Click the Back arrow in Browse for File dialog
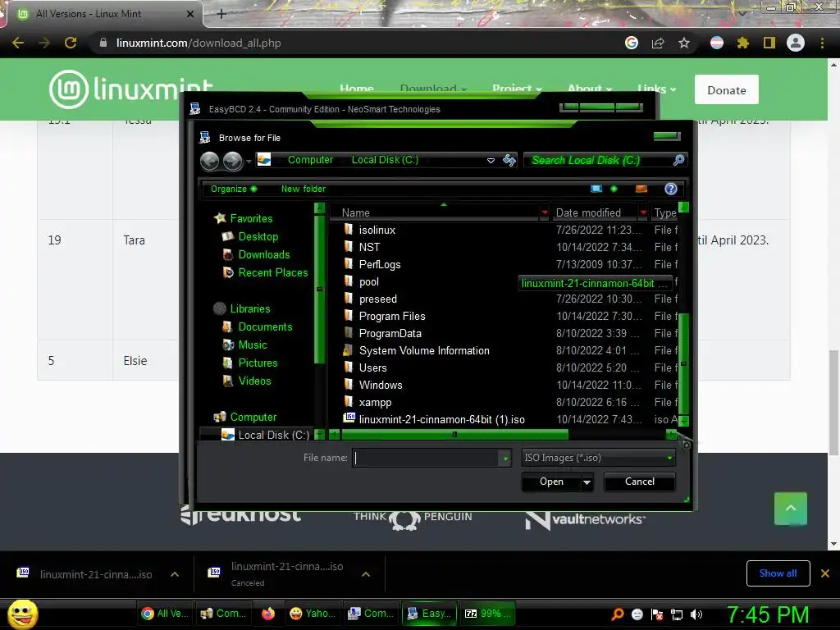The image size is (840, 630). pos(209,161)
